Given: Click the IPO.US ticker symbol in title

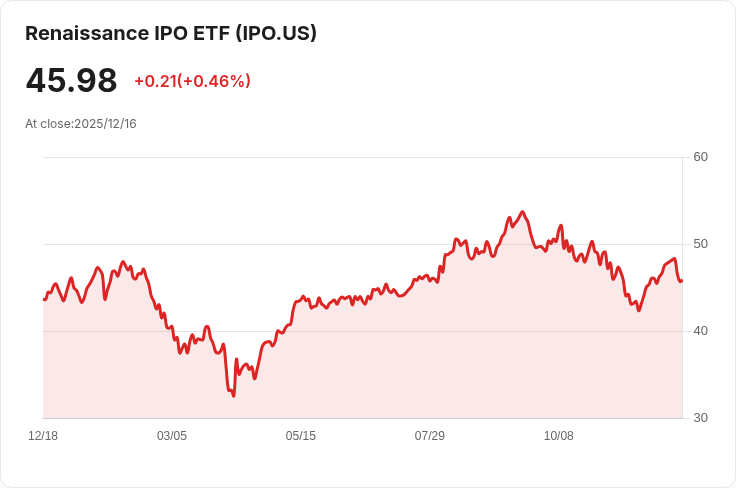Looking at the screenshot, I should (276, 33).
